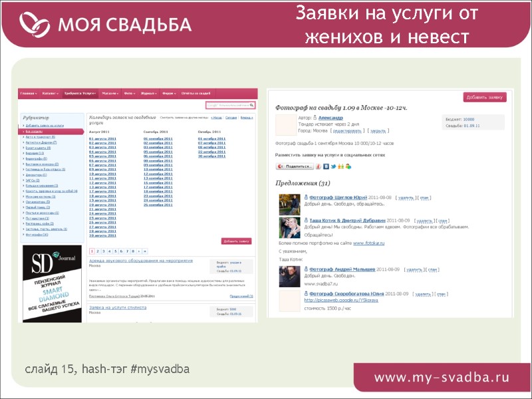Click the 'редактировать' link
This screenshot has width=532, height=399.
pos(346,130)
